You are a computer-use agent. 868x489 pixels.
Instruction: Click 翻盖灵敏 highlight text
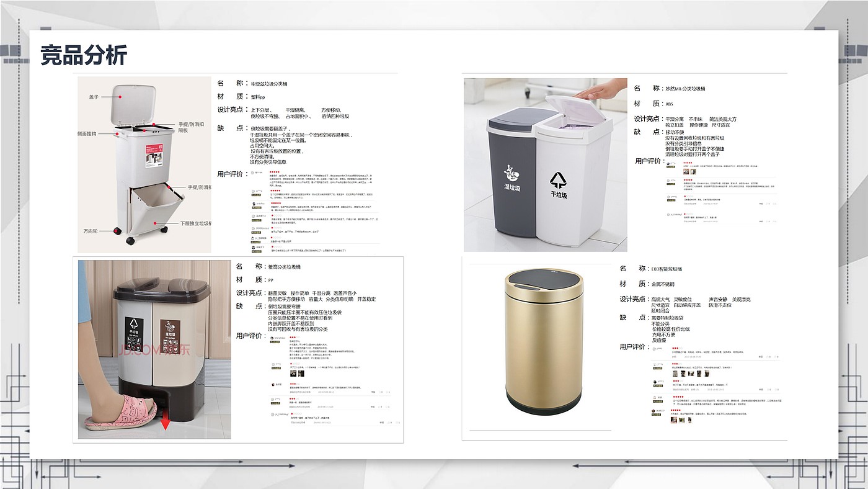[x=277, y=293]
